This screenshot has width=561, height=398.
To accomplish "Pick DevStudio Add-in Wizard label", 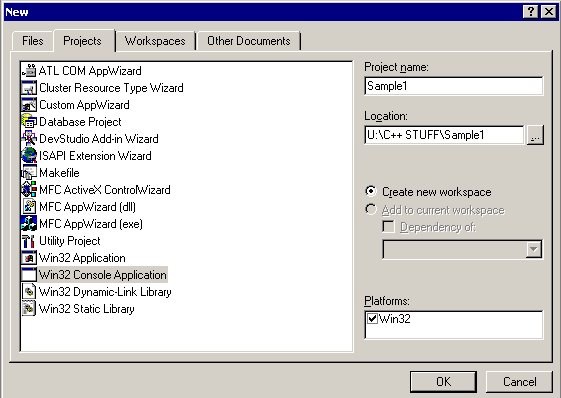I will [x=99, y=139].
